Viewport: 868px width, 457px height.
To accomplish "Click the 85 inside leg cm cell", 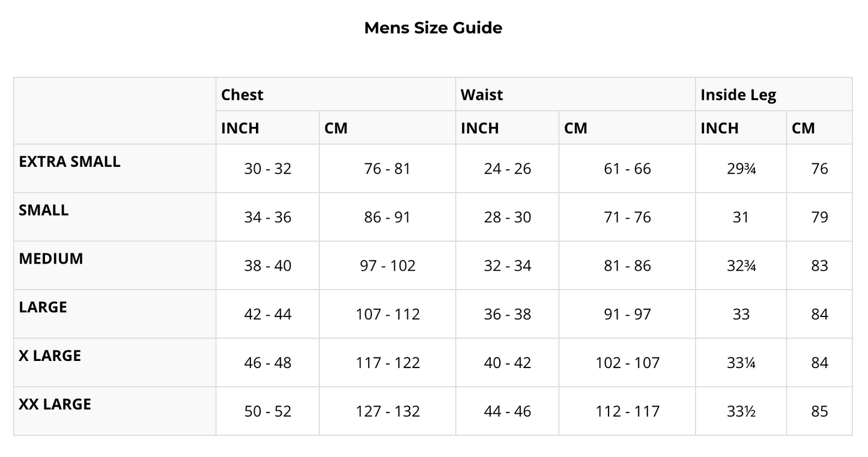I will [x=819, y=411].
